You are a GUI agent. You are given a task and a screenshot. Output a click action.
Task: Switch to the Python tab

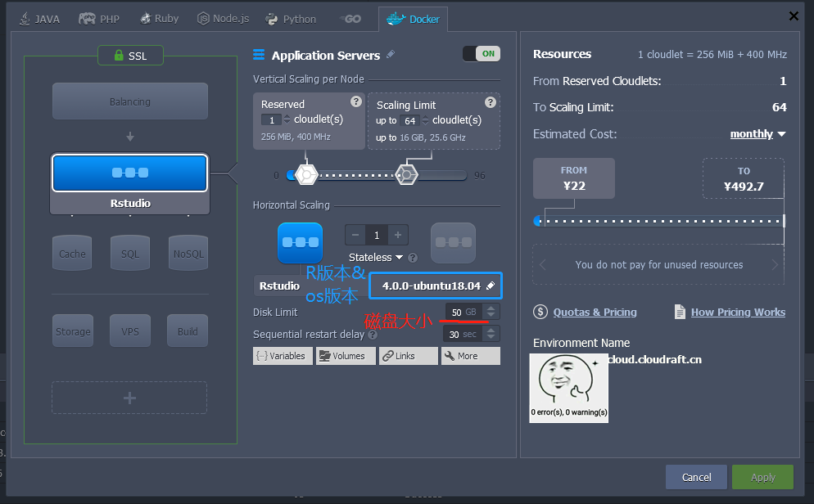click(291, 19)
